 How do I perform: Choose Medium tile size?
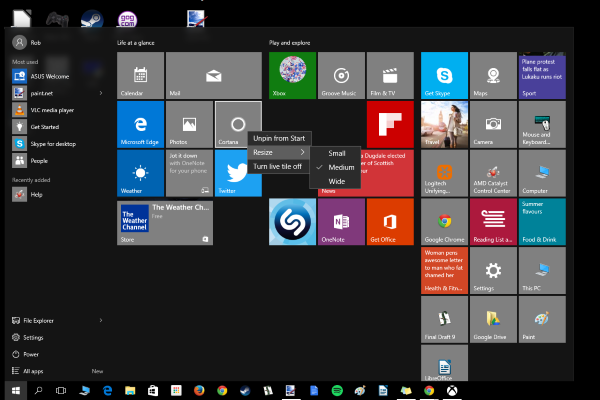pyautogui.click(x=335, y=167)
